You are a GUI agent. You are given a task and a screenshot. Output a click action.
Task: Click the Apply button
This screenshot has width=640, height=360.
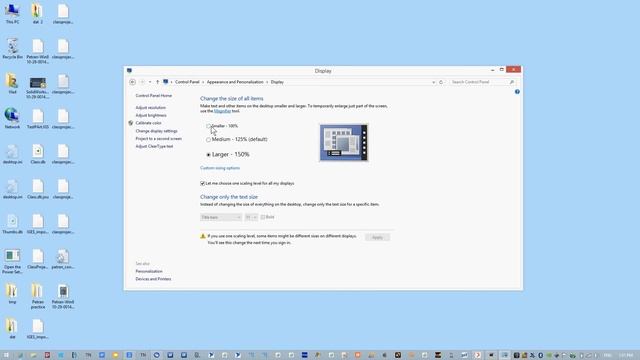(x=377, y=237)
